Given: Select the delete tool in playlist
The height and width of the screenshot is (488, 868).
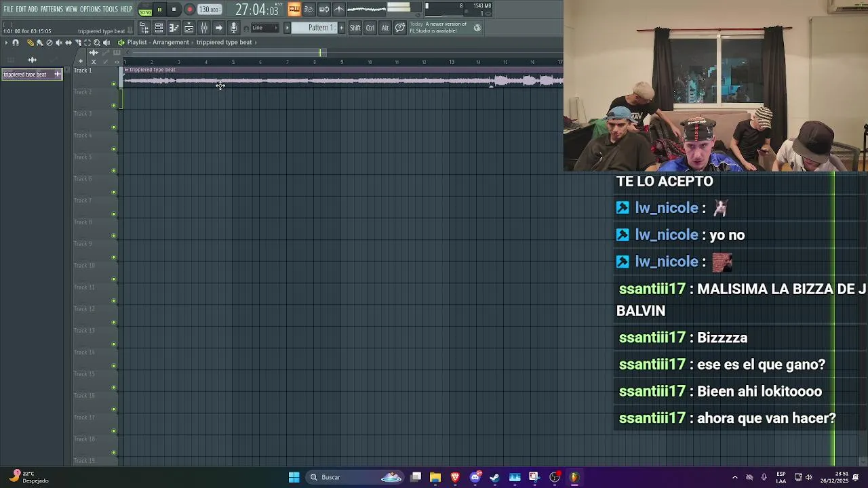Looking at the screenshot, I should pos(50,43).
